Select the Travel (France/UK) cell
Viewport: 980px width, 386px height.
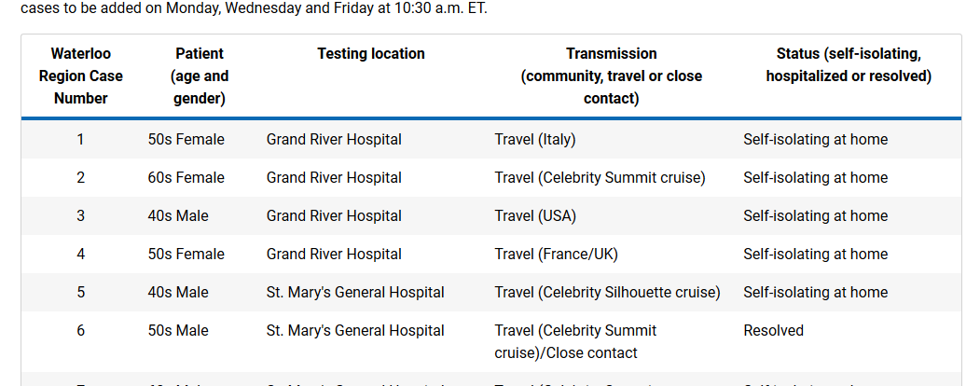[556, 255]
